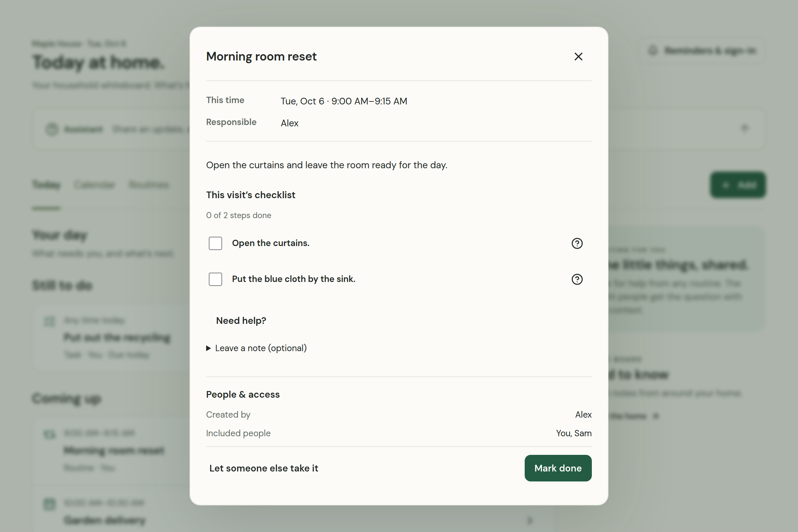Click the Need help? button
The height and width of the screenshot is (532, 798).
tap(241, 321)
